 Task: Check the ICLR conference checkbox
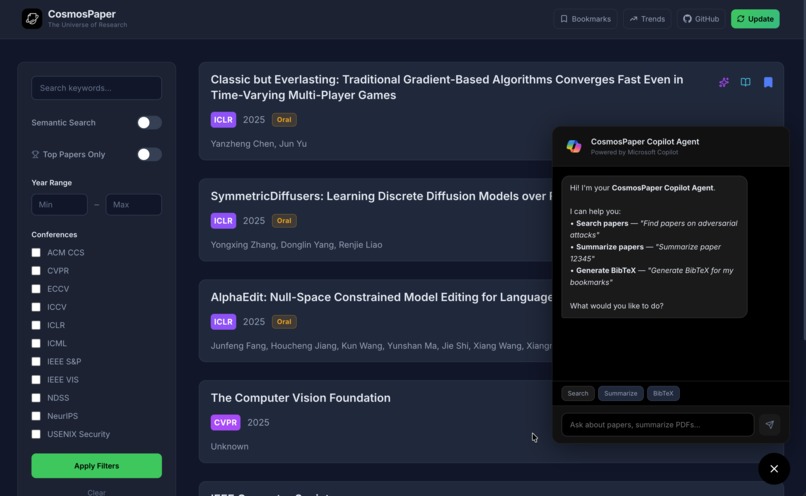pyautogui.click(x=36, y=325)
